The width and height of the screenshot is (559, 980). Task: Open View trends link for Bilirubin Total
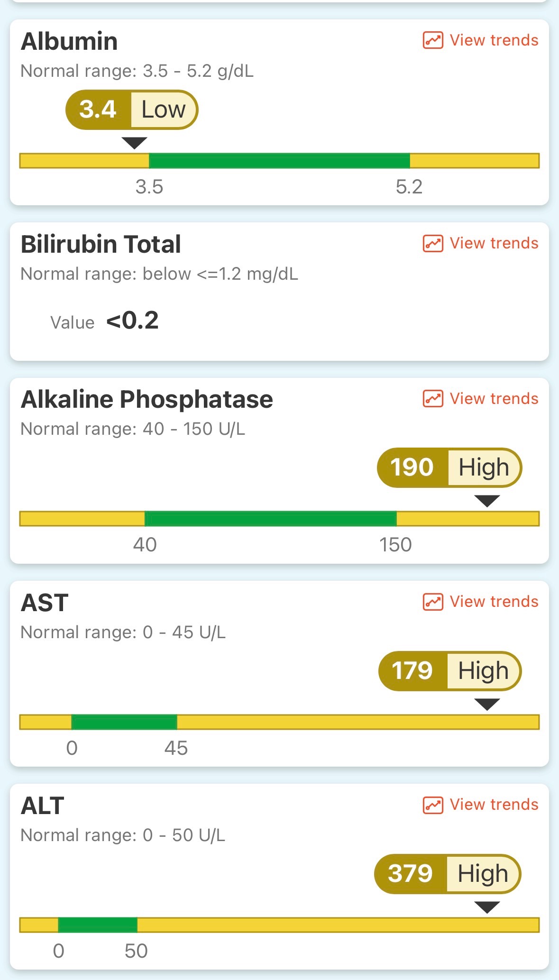click(x=494, y=243)
